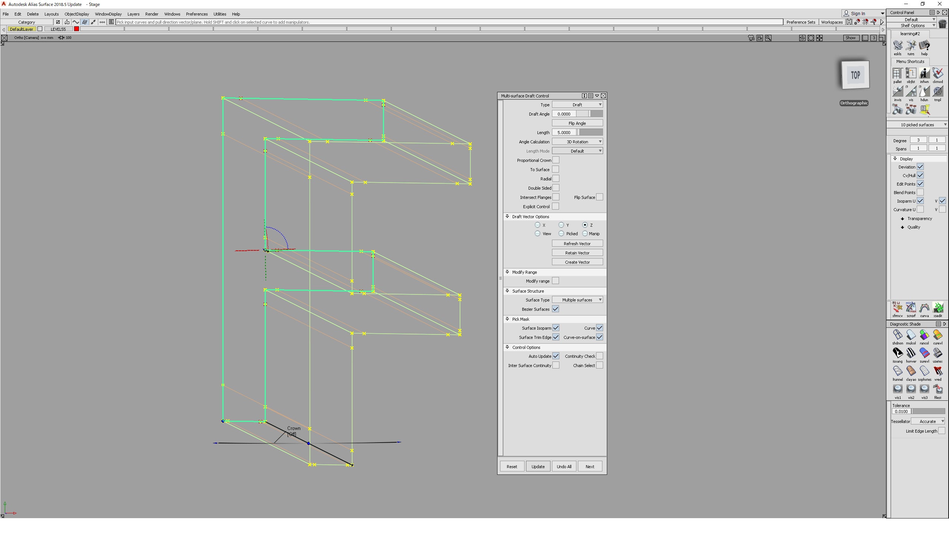This screenshot has height=560, width=949.
Task: Open the Type dropdown showing Draft
Action: pos(578,104)
